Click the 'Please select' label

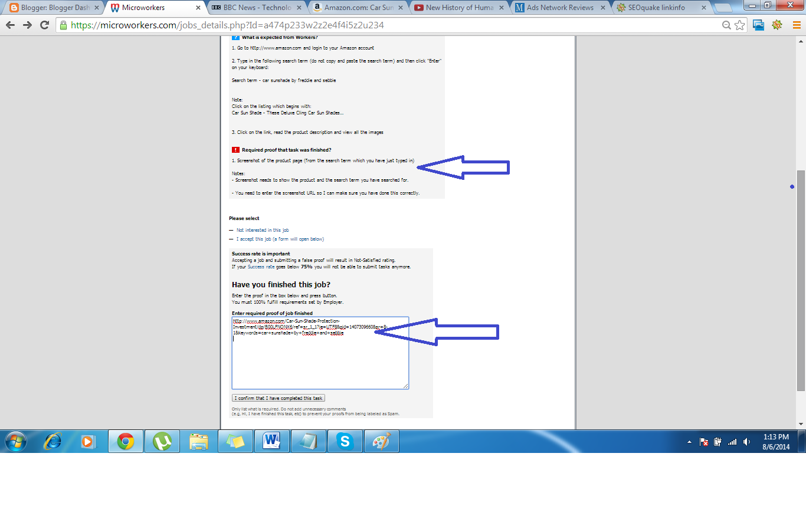point(244,218)
